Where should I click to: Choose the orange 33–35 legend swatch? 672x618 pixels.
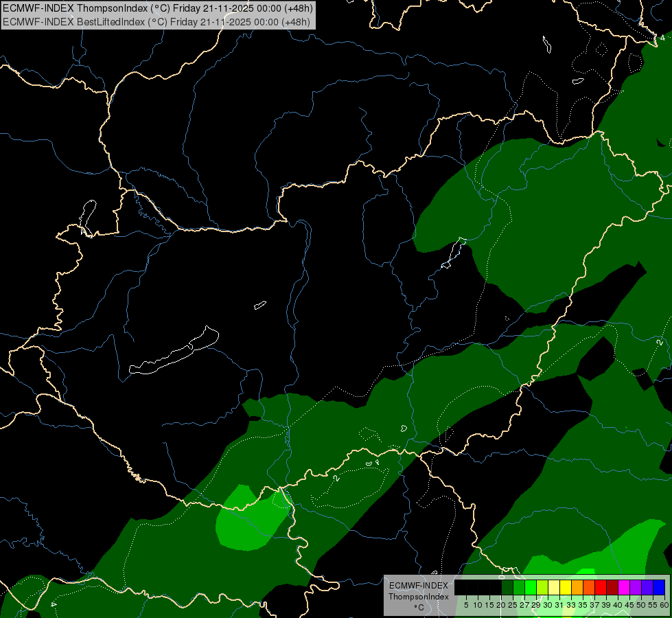click(x=577, y=587)
